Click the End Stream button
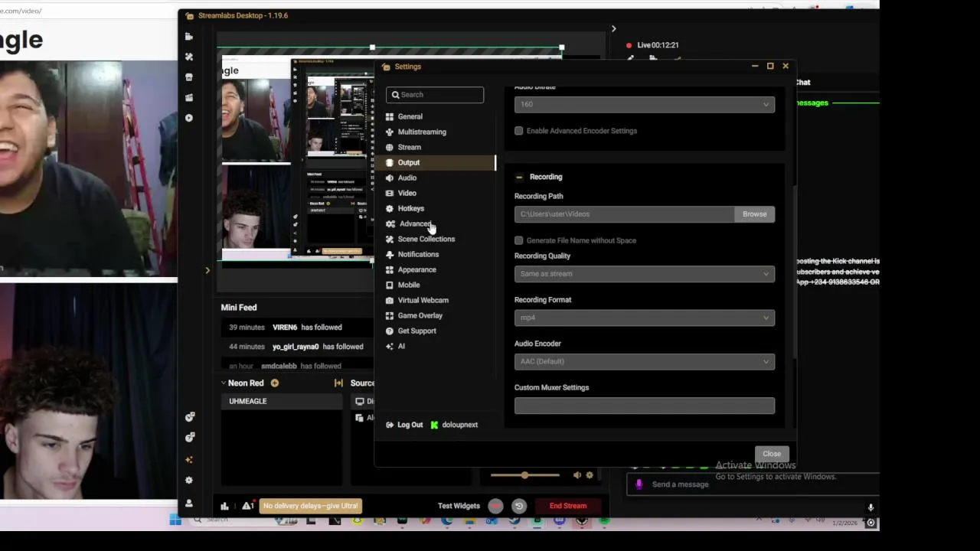Image resolution: width=980 pixels, height=551 pixels. (x=568, y=506)
